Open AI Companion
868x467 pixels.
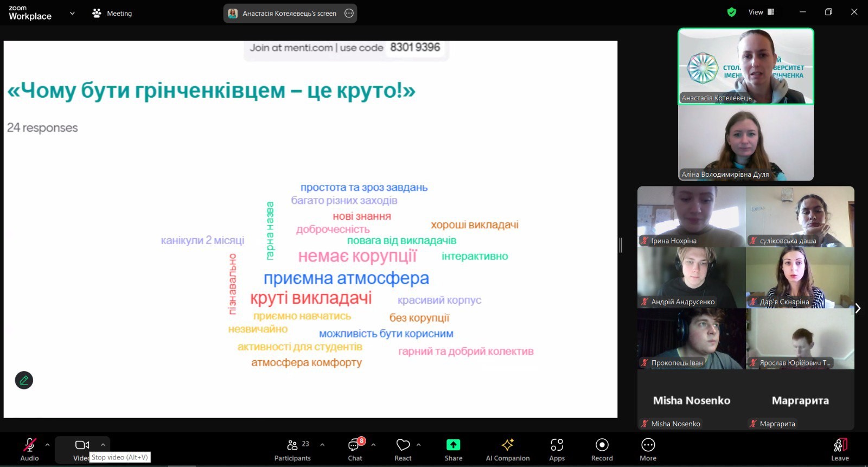508,450
